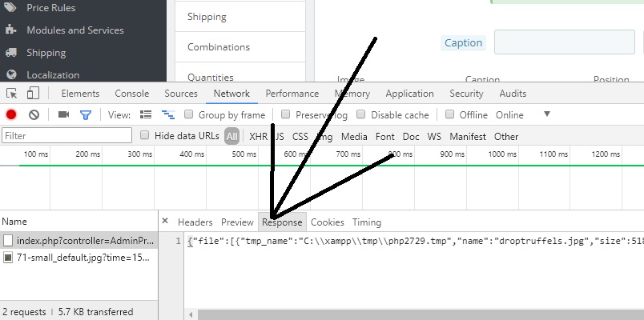
Task: Toggle the blue filter funnel icon
Action: coord(86,115)
